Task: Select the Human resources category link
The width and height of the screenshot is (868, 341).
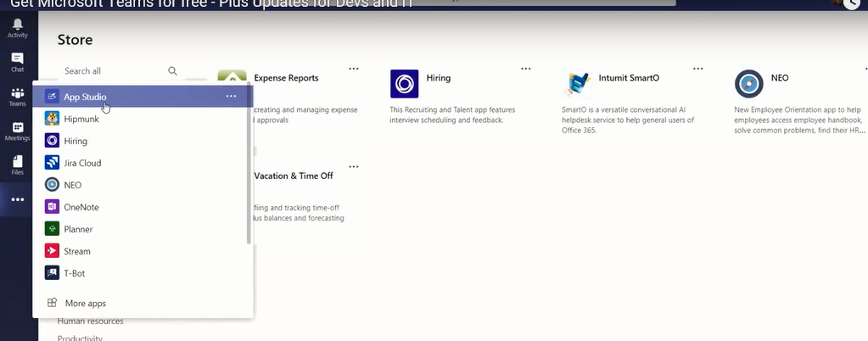Action: pos(90,321)
